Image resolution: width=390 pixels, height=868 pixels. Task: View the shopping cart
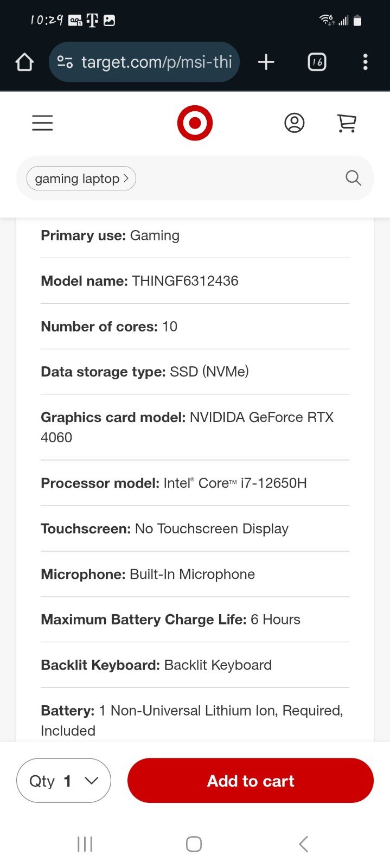point(347,123)
